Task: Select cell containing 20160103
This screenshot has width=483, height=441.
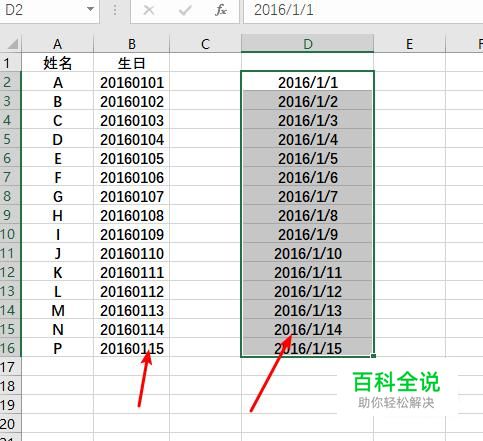Action: coord(132,120)
